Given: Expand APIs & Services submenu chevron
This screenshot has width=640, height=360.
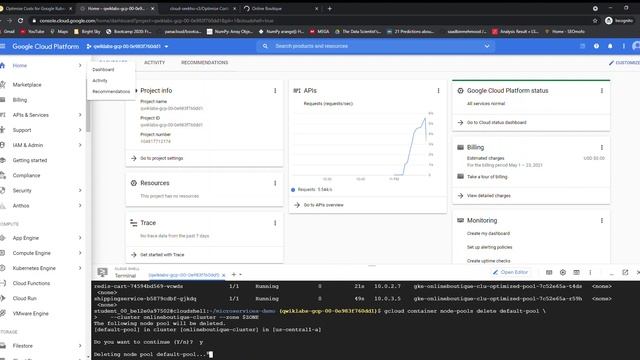Looking at the screenshot, I should point(80,115).
